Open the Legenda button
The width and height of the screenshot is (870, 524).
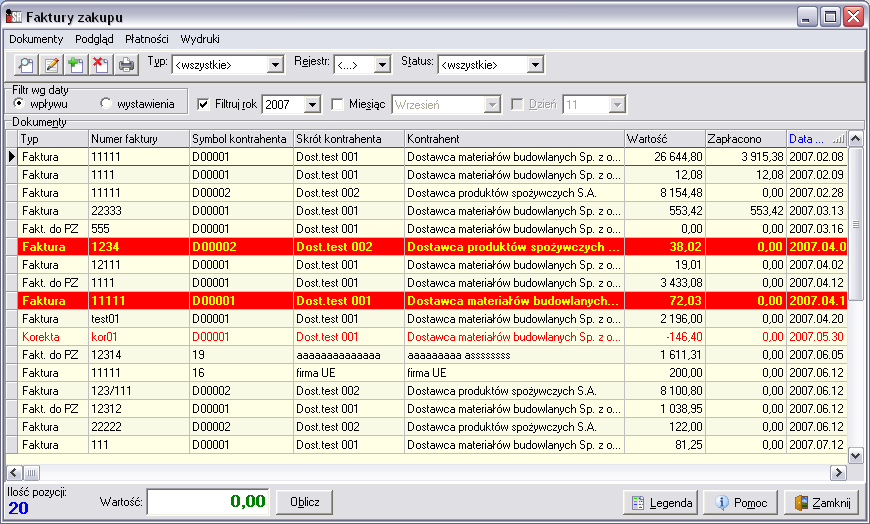tap(661, 502)
